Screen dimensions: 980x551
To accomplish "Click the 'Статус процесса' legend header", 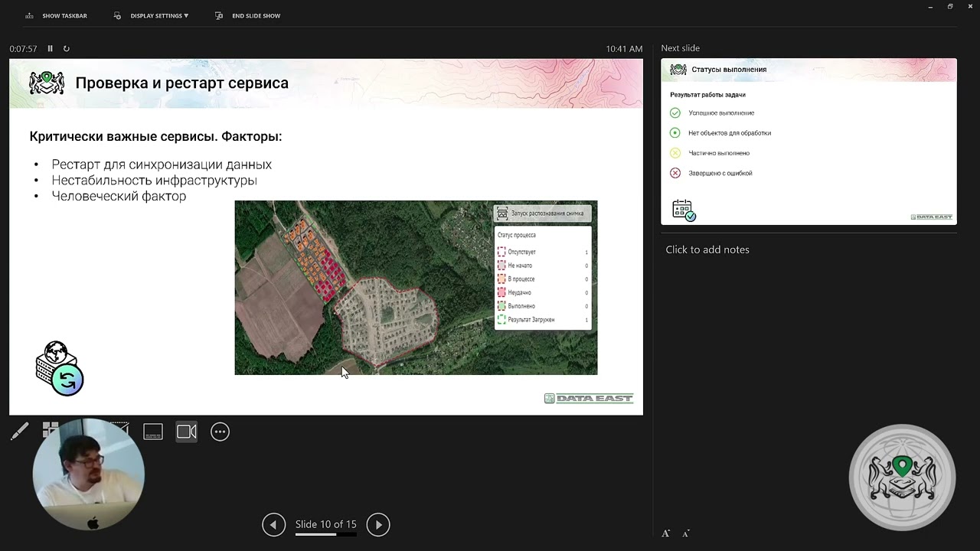I will [517, 236].
